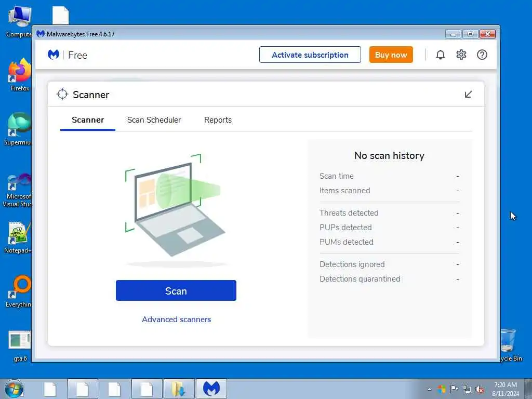Click the folder icon in the taskbar

(x=179, y=389)
